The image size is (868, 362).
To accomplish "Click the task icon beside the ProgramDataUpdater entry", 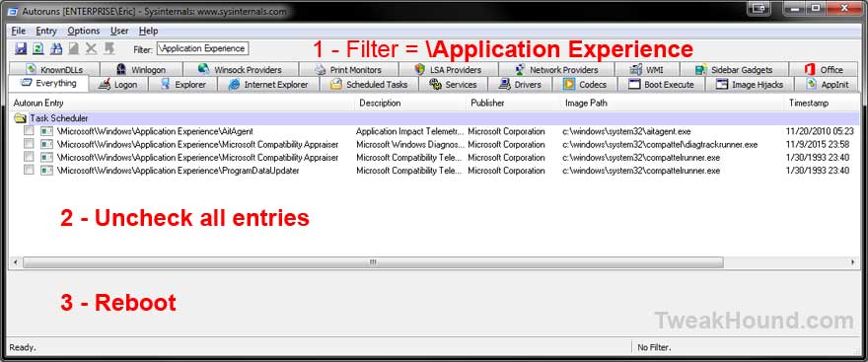I will 46,171.
